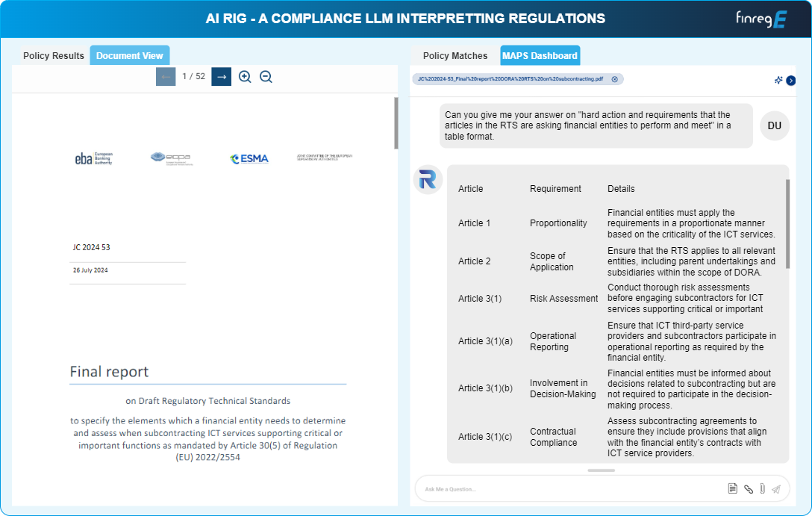The image size is (812, 516).
Task: Click the R assistant avatar
Action: pos(428,180)
